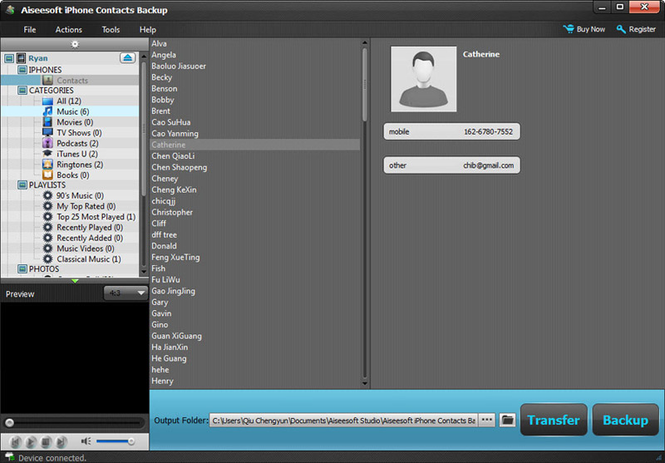Click the previous track playback button
Screen dimensions: 665x463
15,442
